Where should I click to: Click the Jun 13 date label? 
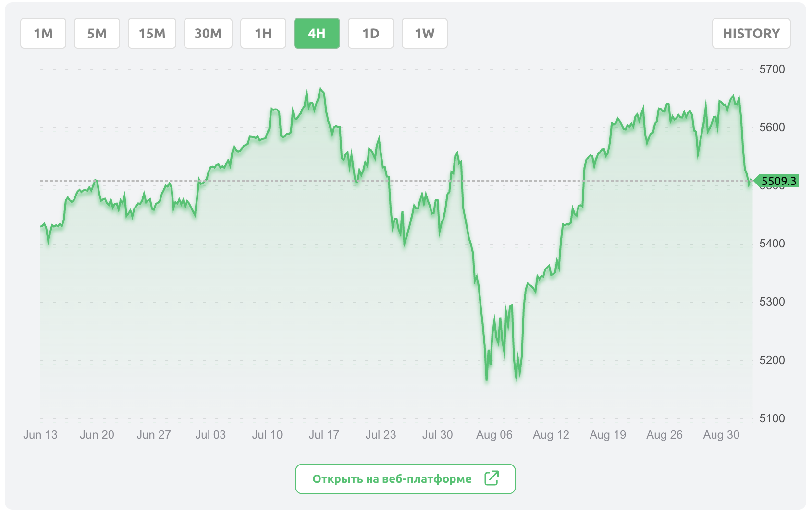40,435
